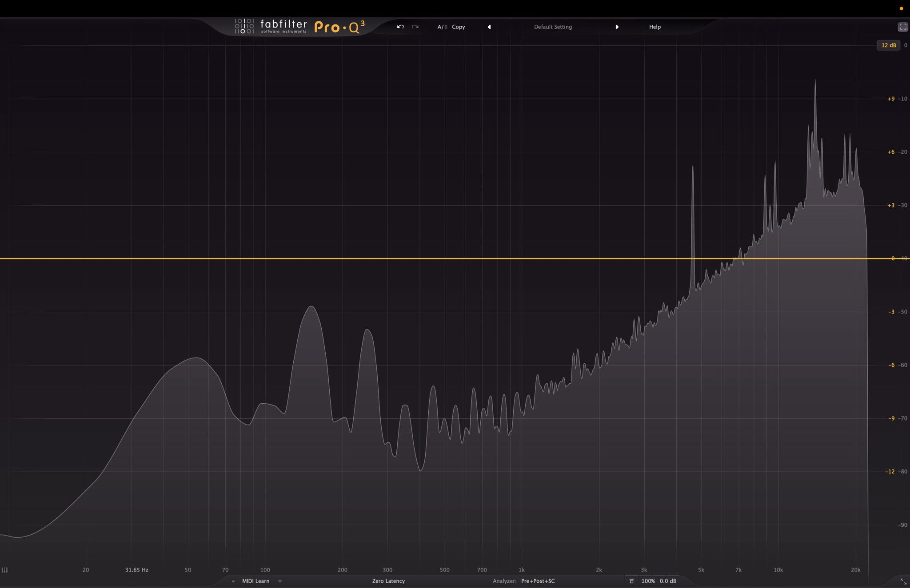
Task: Undo the last change
Action: [400, 27]
